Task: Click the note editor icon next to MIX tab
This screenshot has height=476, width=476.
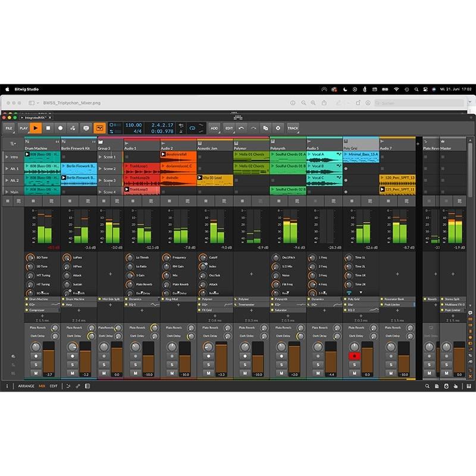Action: pos(70,386)
